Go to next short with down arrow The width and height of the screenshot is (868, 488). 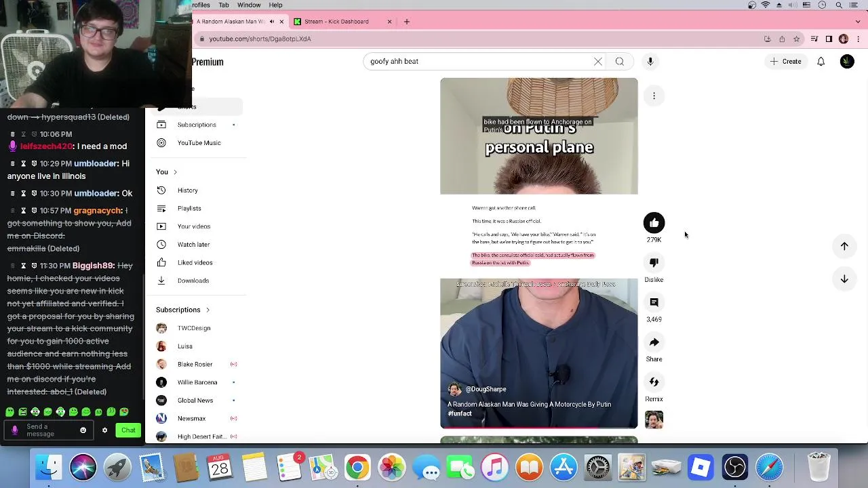point(844,279)
